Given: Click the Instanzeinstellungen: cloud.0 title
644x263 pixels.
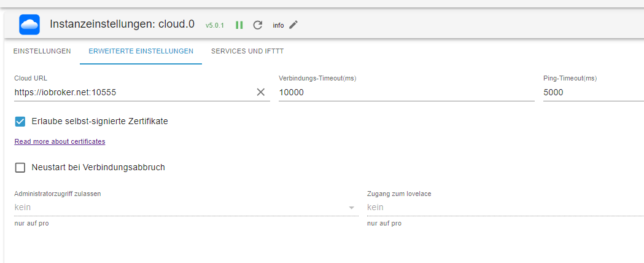Looking at the screenshot, I should [x=122, y=25].
